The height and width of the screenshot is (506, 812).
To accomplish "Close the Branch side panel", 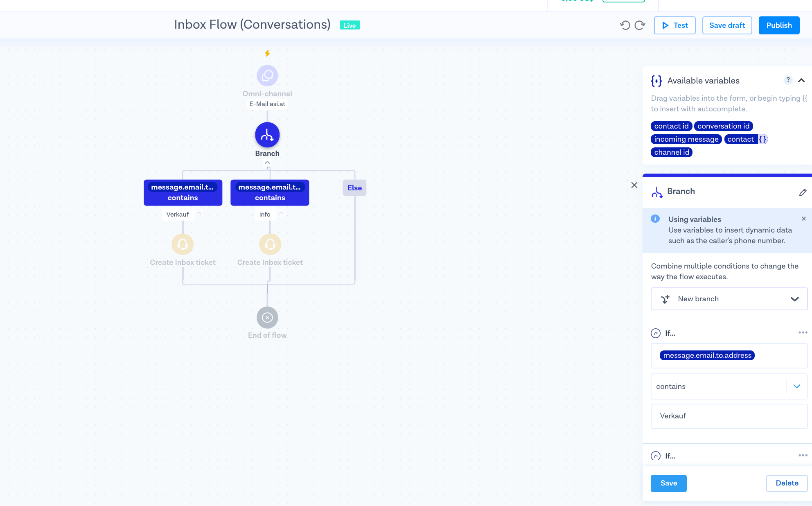I will coord(634,185).
